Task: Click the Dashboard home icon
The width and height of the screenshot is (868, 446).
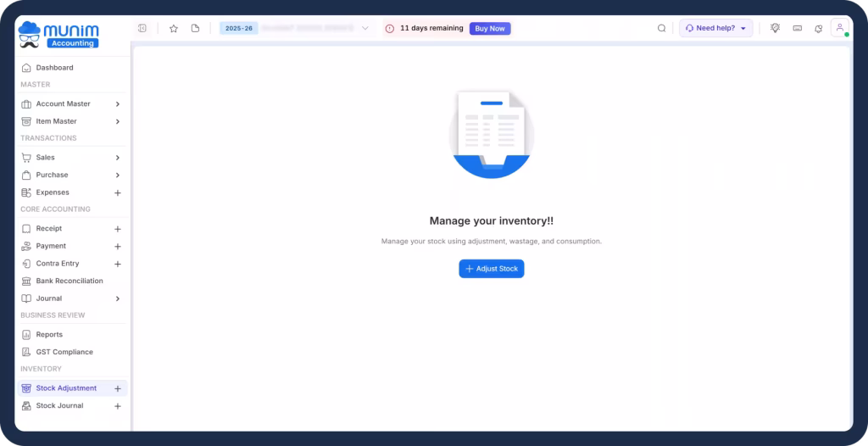Action: pos(26,68)
